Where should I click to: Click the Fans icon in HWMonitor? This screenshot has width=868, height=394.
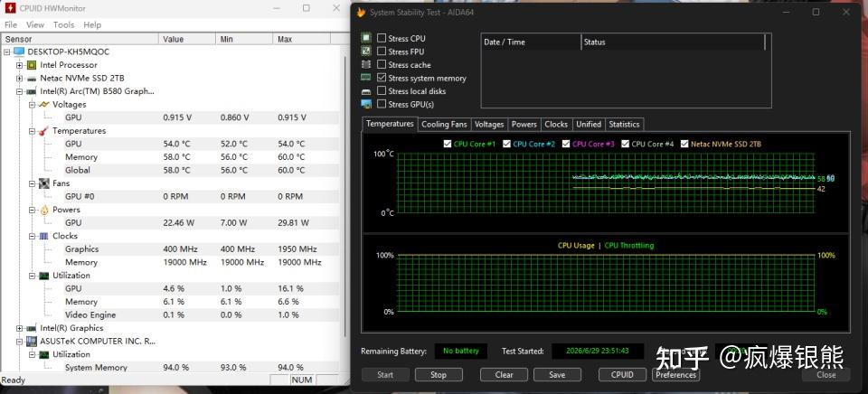click(44, 183)
